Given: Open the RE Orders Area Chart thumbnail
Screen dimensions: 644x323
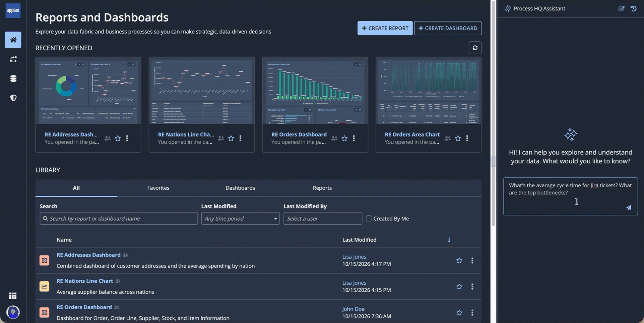Looking at the screenshot, I should (429, 91).
